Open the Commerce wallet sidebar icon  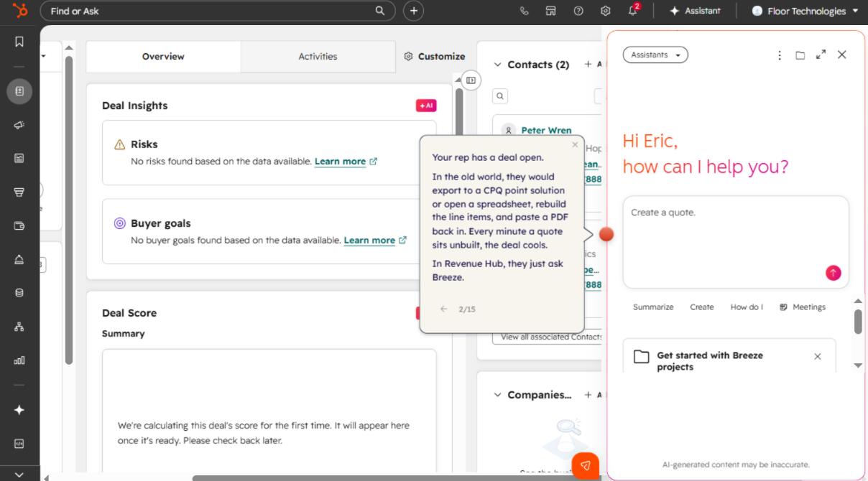19,225
